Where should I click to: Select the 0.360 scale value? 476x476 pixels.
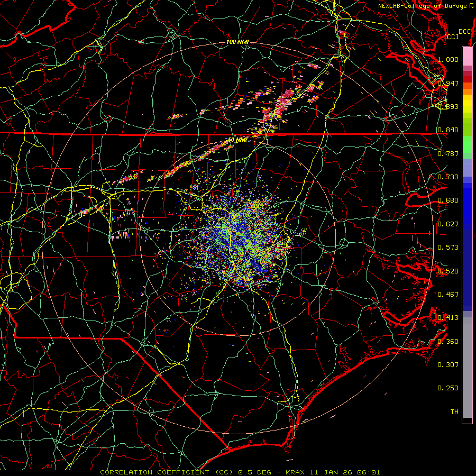[448, 342]
